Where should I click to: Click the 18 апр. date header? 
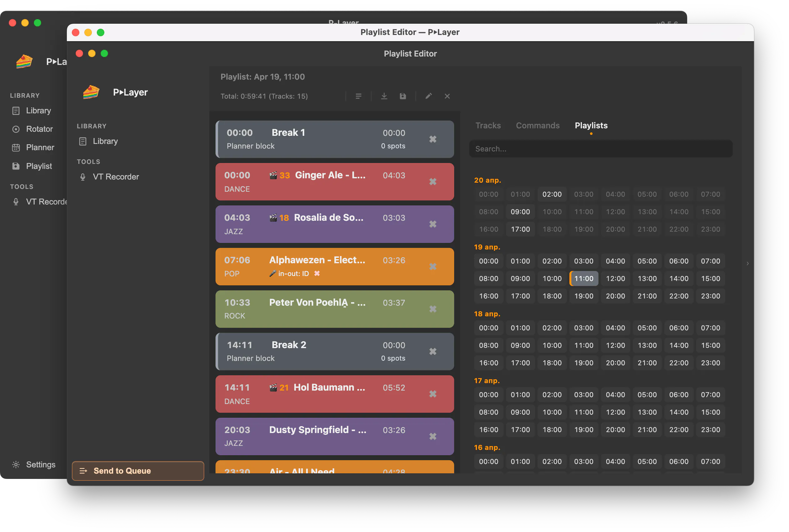[x=487, y=314]
